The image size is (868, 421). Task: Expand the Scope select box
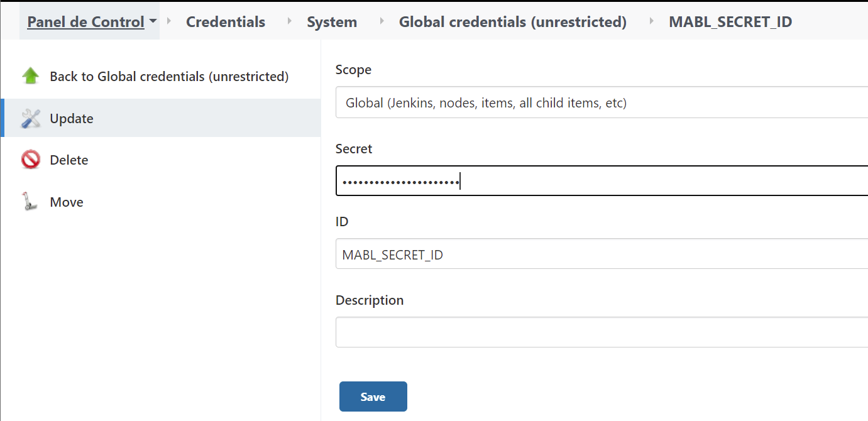pos(601,102)
